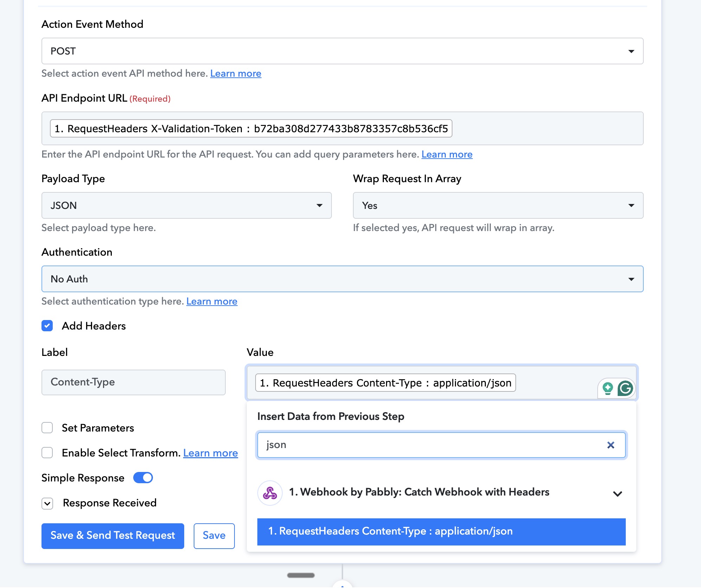Collapse the Webhook by Pabbly step chevron
This screenshot has width=701, height=588.
coord(617,493)
